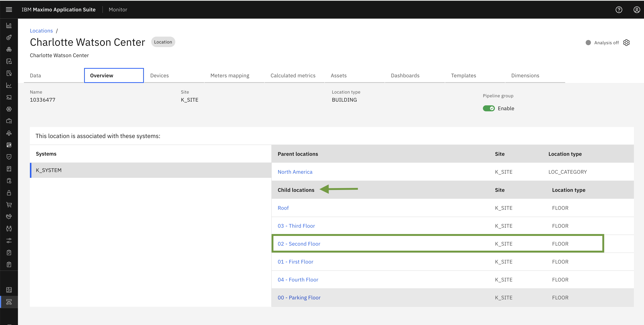
Task: Click the IBM Maximo Application Suite title
Action: click(x=58, y=10)
